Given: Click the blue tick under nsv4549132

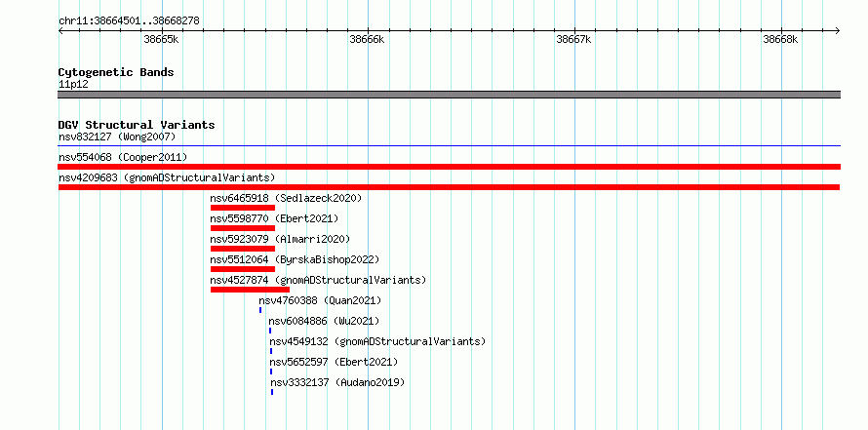Looking at the screenshot, I should click(x=271, y=351).
